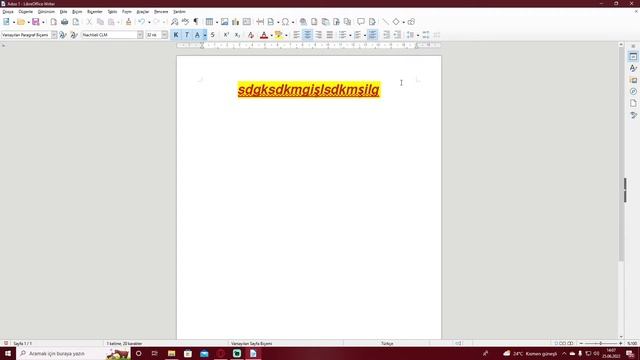
Task: Toggle formatting marks (pilcrow)
Action: click(196, 22)
